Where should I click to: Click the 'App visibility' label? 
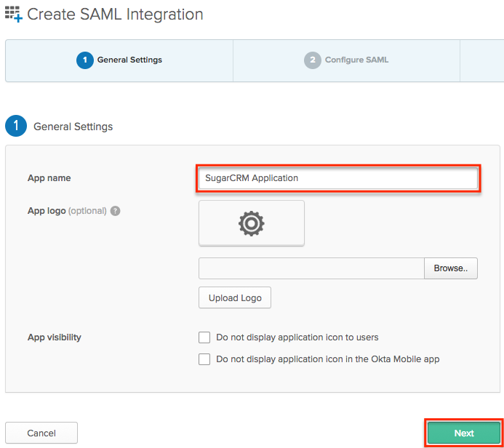click(x=55, y=337)
